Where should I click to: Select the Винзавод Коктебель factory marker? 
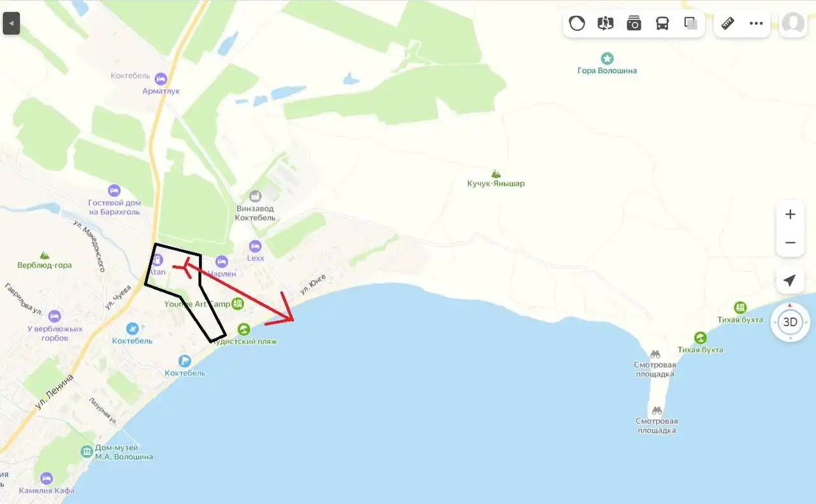coord(256,196)
